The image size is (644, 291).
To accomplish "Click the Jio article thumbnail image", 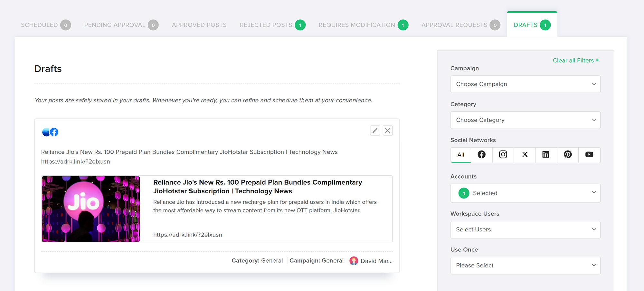I will click(91, 209).
